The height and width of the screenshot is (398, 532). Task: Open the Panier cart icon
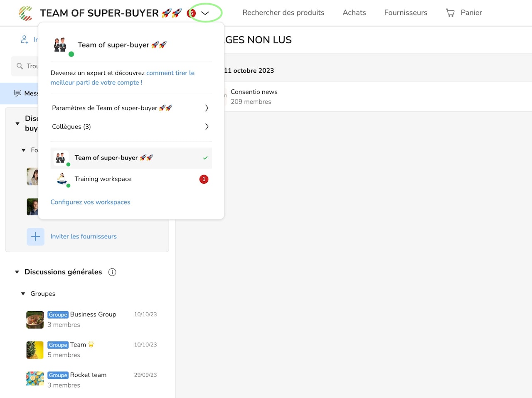tap(450, 13)
